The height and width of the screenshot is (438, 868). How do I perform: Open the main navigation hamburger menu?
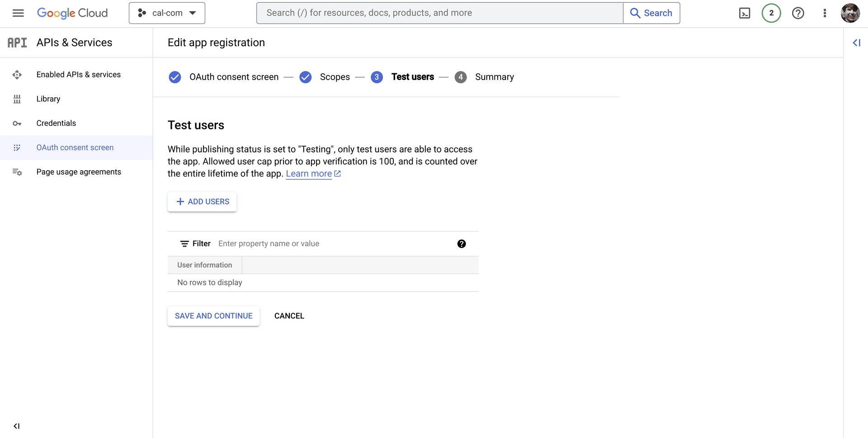pyautogui.click(x=18, y=13)
